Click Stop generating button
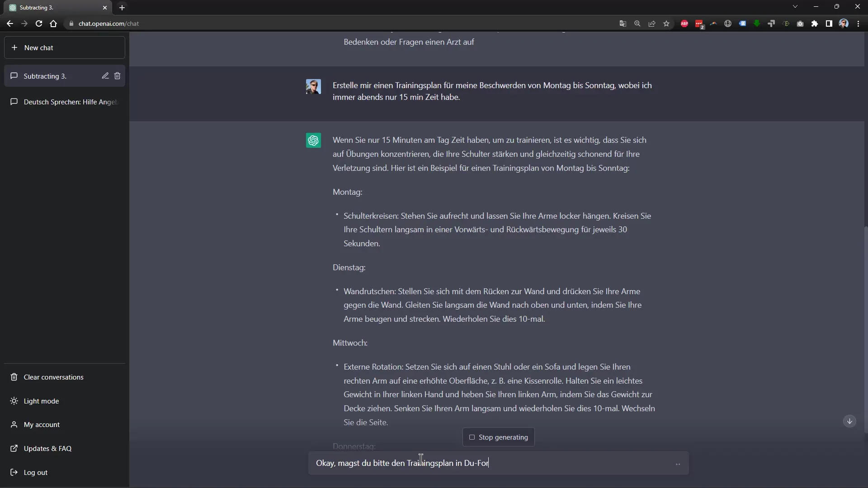The image size is (868, 488). 499,437
